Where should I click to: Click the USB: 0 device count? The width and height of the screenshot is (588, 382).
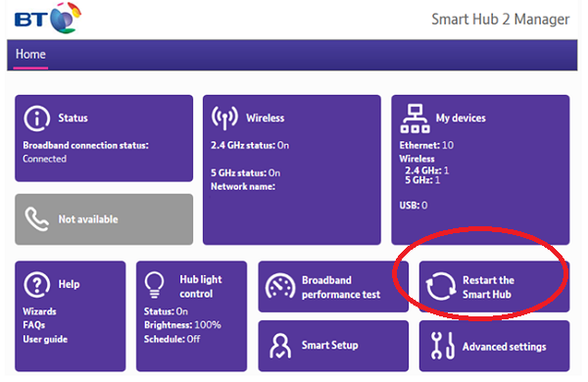(414, 206)
